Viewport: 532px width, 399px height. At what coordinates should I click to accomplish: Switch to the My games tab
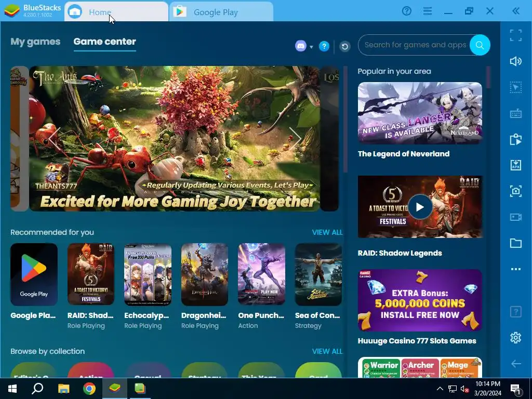click(35, 42)
